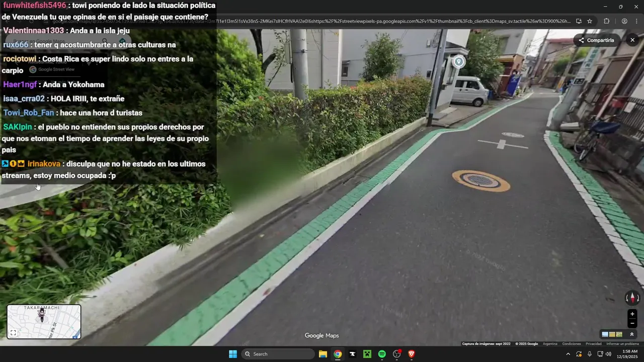Rotate view counterclockwise with compass left arrow
Image resolution: width=644 pixels, height=362 pixels.
tap(627, 298)
